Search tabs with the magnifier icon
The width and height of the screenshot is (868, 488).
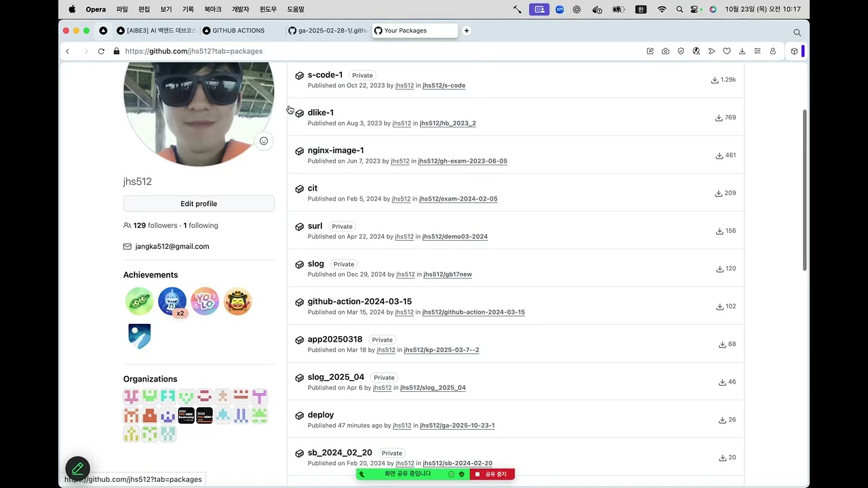[797, 32]
